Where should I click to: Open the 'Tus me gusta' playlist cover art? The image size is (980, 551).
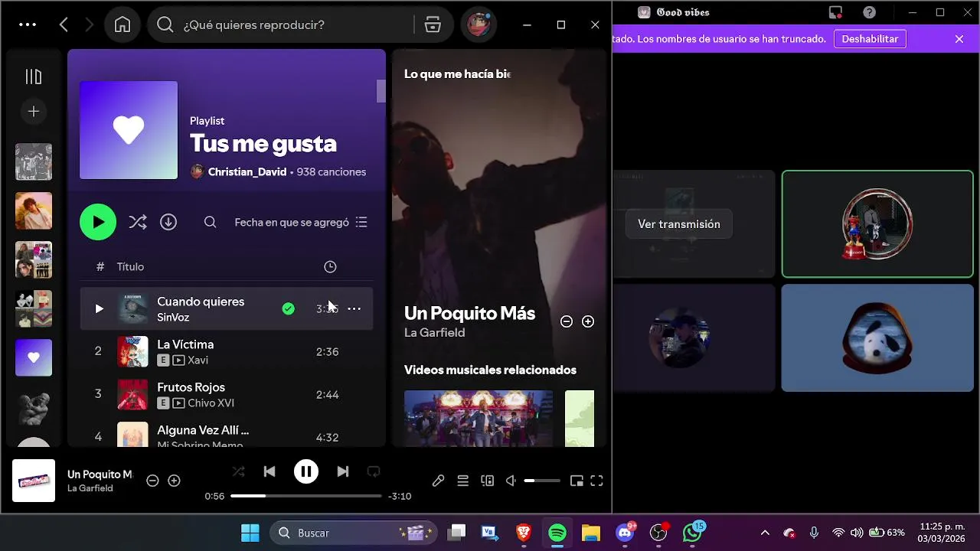(129, 130)
